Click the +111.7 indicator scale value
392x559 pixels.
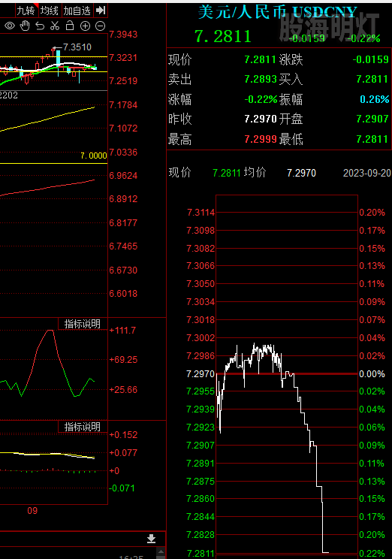coord(122,330)
